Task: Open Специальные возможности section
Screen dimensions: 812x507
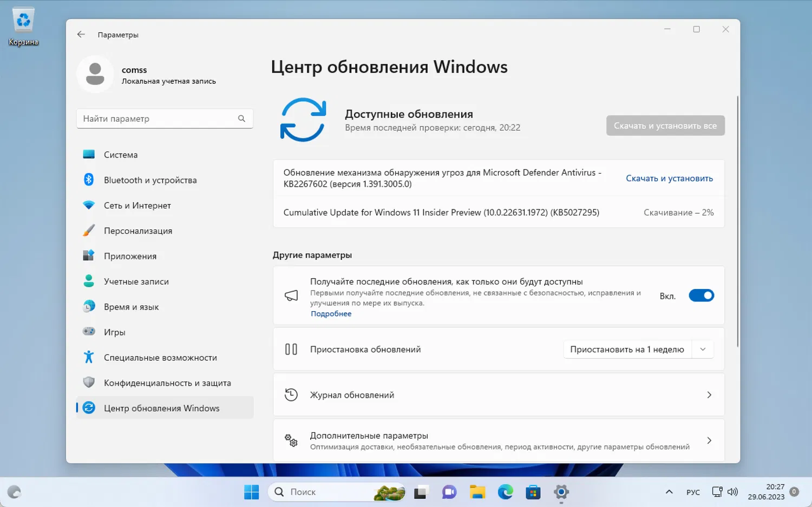Action: click(165, 358)
